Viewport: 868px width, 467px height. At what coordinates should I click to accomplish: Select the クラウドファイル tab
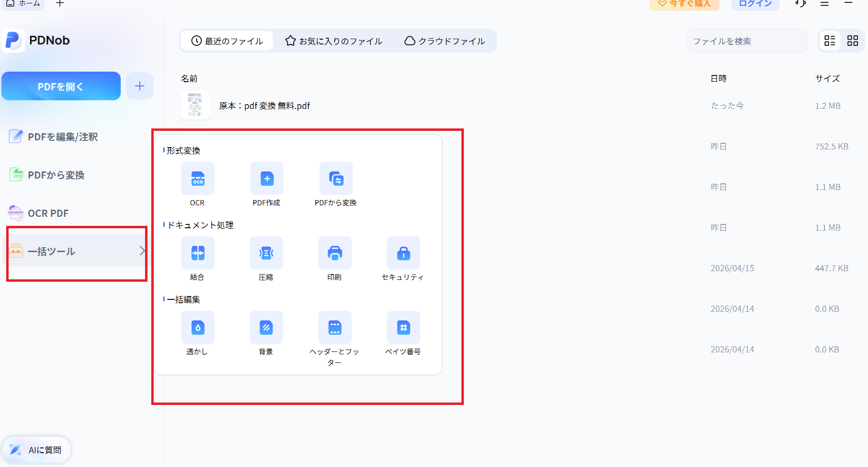click(445, 41)
